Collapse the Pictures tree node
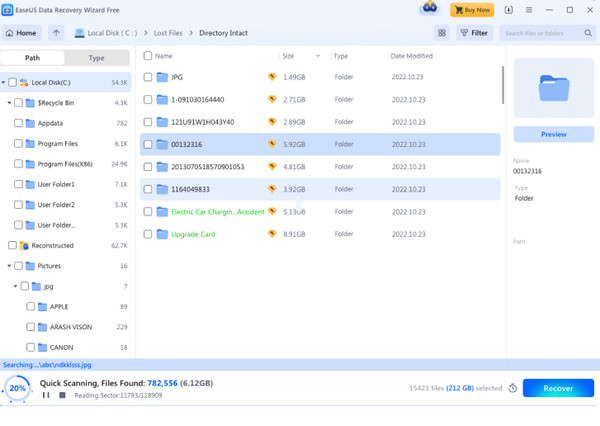 pyautogui.click(x=9, y=266)
